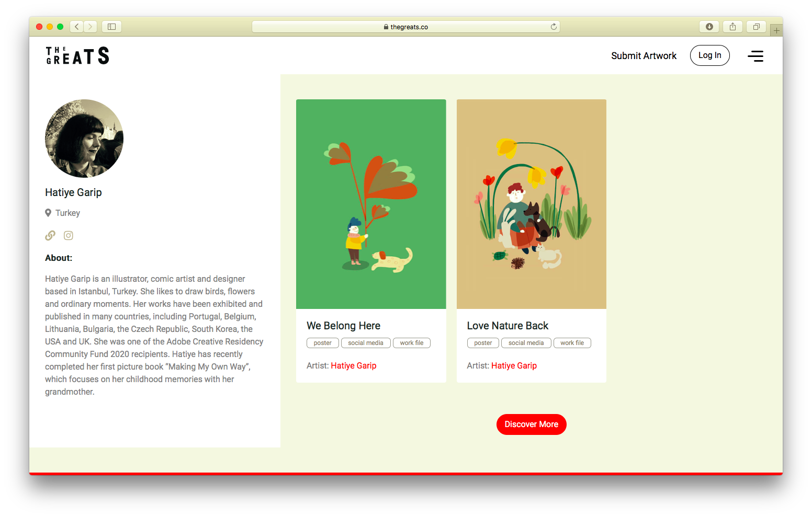
Task: Click the thegreats.co address bar
Action: (406, 27)
